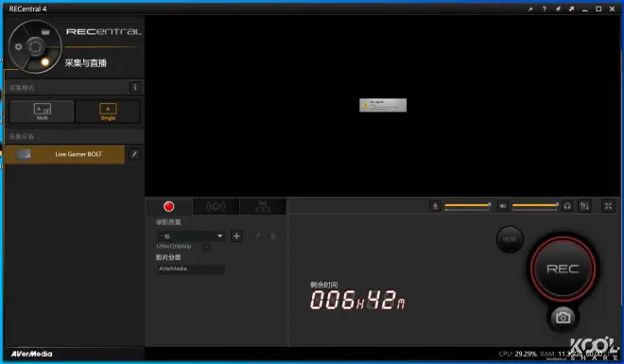Image resolution: width=624 pixels, height=364 pixels.
Task: Open the live streaming tab
Action: point(216,206)
